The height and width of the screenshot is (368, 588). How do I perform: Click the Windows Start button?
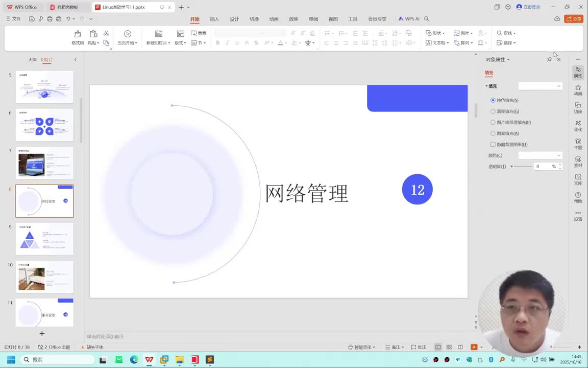[11, 360]
